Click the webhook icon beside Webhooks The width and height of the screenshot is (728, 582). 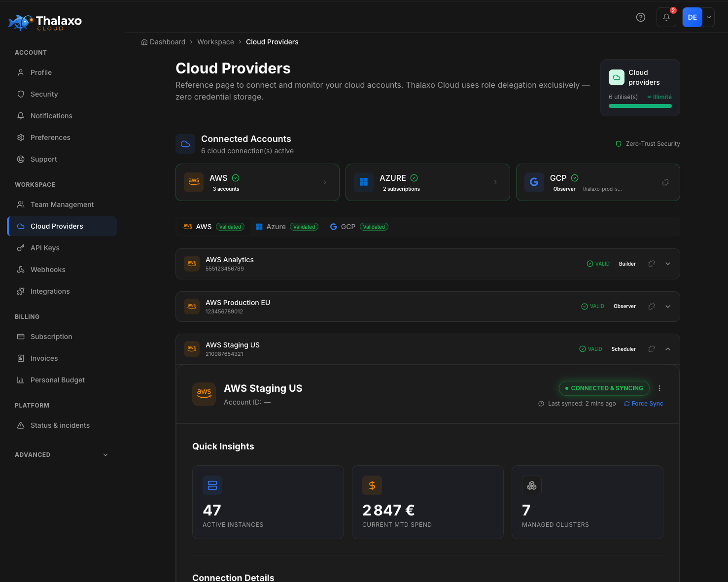point(21,270)
